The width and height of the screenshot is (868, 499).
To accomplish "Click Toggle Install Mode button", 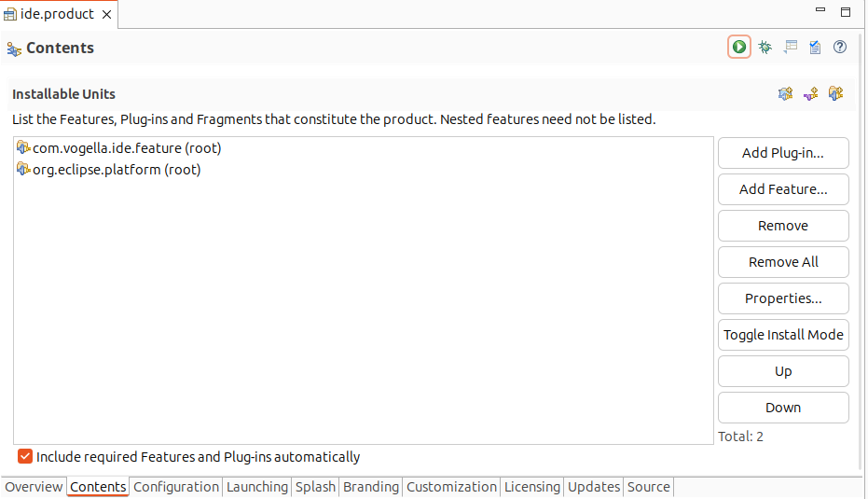I will pyautogui.click(x=783, y=335).
